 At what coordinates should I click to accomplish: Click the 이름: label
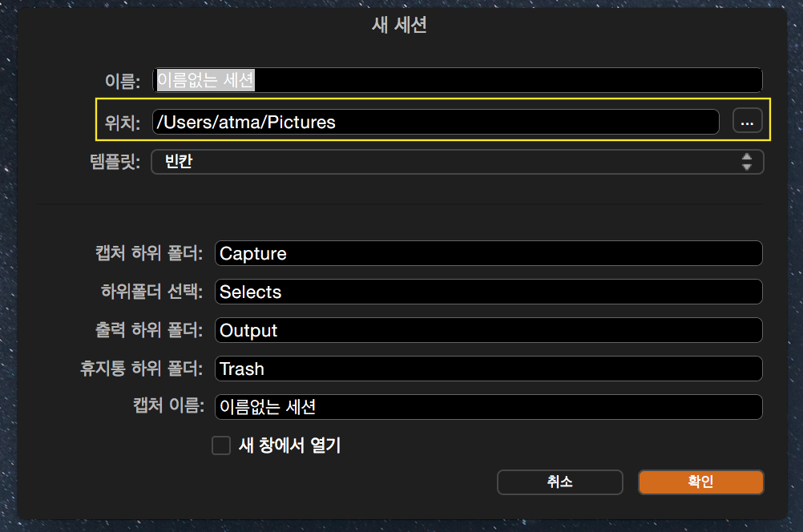[x=123, y=81]
